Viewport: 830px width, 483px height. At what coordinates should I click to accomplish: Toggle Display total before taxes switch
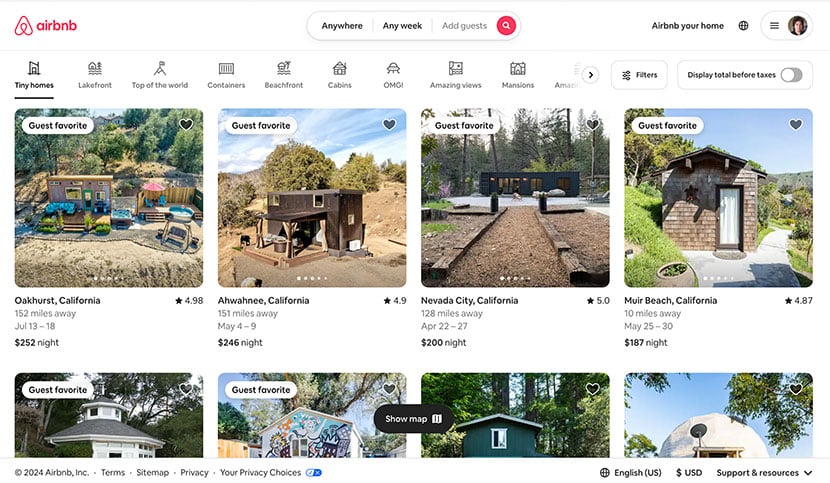pos(790,75)
